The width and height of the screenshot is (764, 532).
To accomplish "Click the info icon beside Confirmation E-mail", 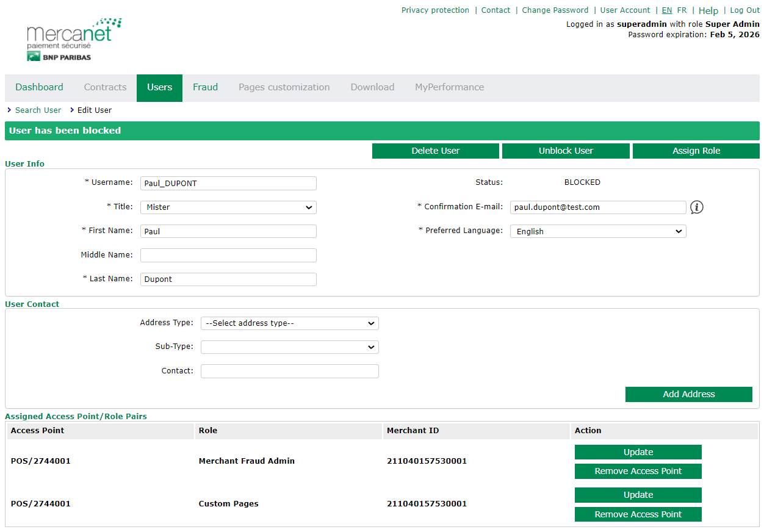I will pyautogui.click(x=696, y=207).
